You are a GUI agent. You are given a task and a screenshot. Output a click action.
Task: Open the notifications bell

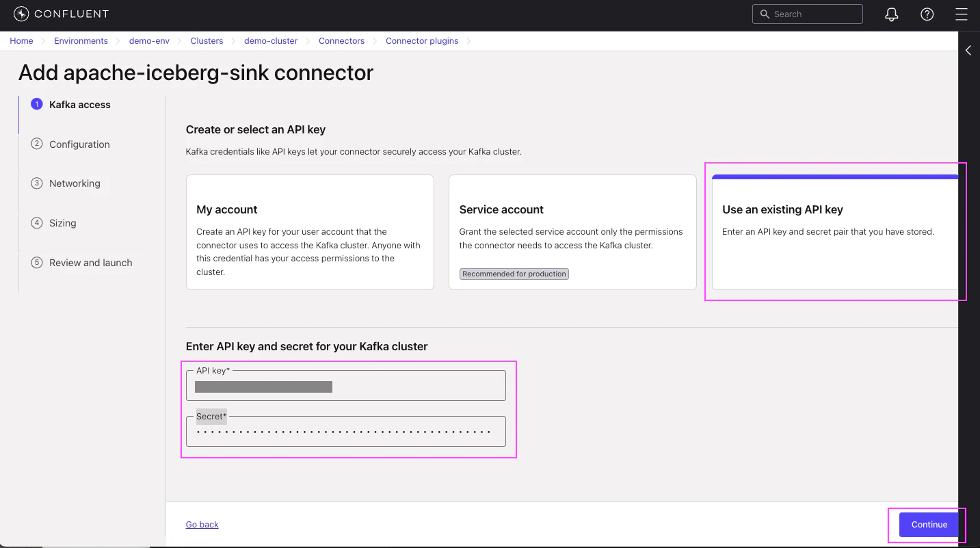tap(891, 14)
